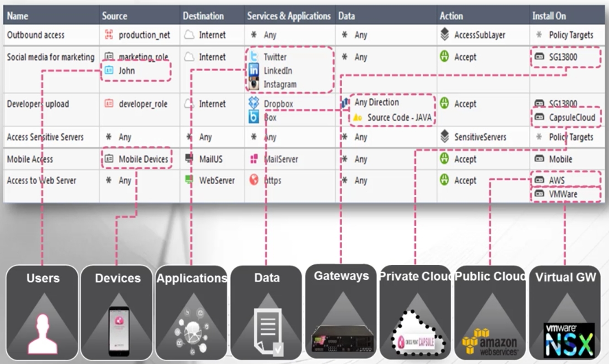
Task: Select the LinkedIn icon in services
Action: click(x=253, y=71)
